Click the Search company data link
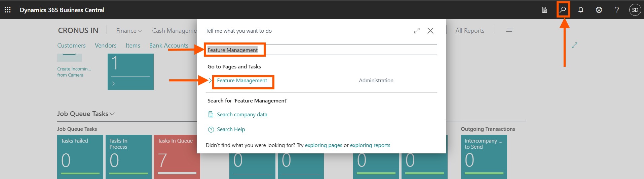Image resolution: width=644 pixels, height=179 pixels. pos(242,115)
